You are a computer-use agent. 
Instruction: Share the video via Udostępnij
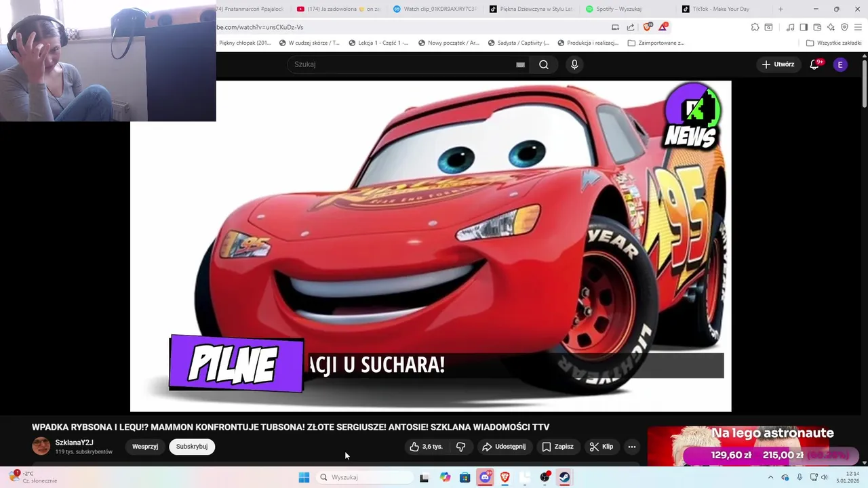click(x=504, y=447)
